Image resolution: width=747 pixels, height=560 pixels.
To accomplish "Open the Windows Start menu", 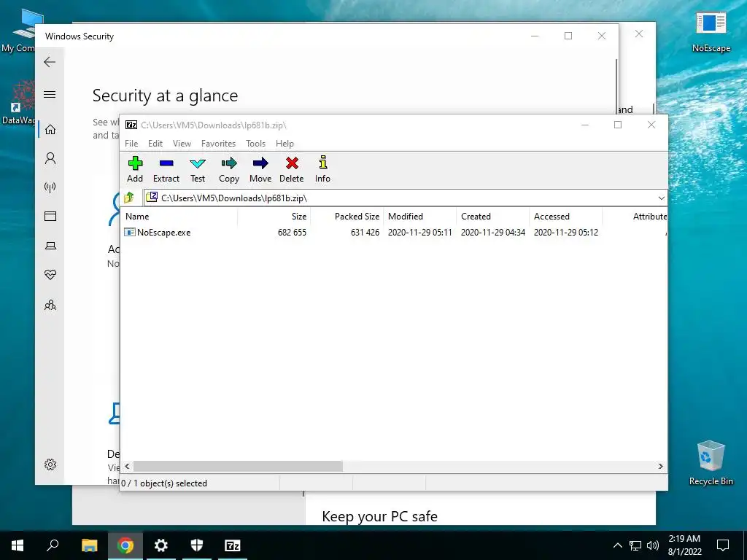I will pos(18,545).
